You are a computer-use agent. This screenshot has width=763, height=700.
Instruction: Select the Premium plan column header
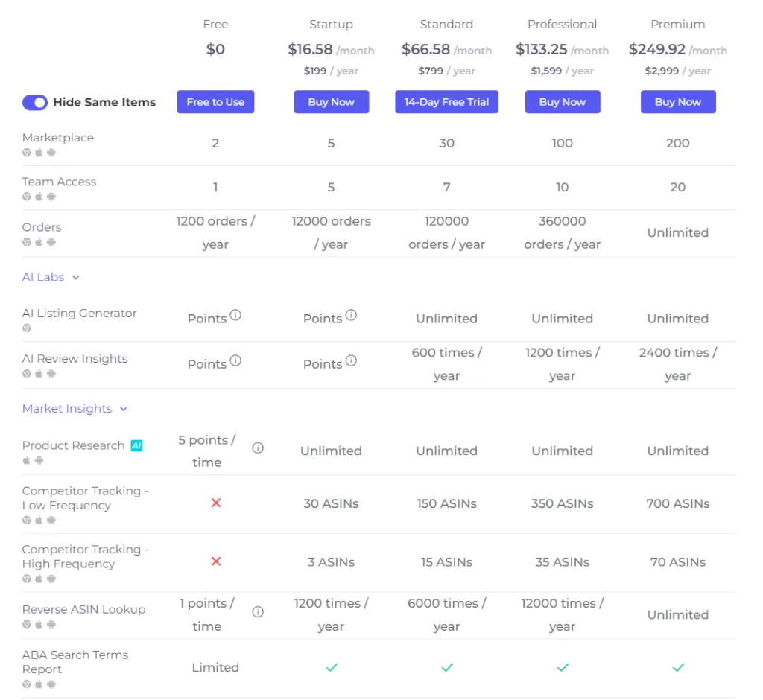(x=677, y=24)
